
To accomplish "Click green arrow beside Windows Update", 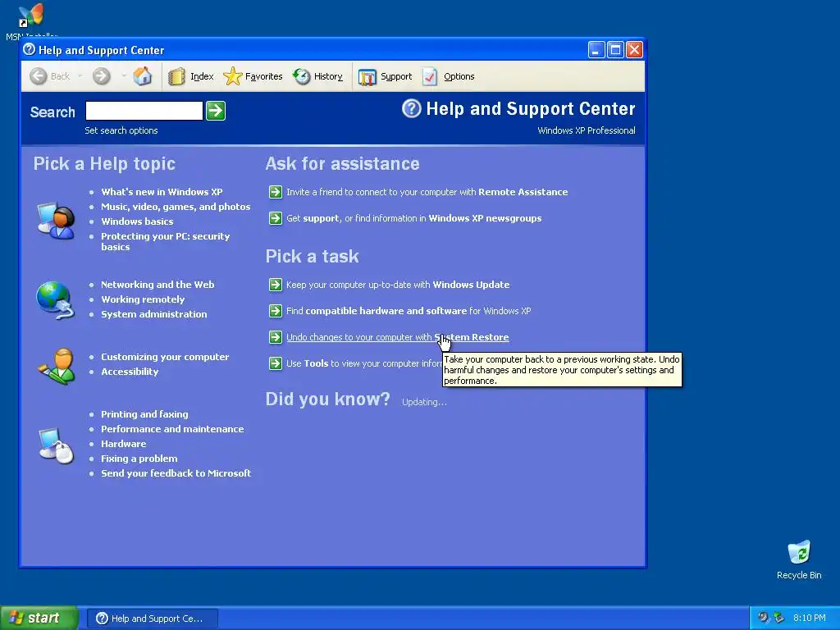I will click(x=276, y=285).
